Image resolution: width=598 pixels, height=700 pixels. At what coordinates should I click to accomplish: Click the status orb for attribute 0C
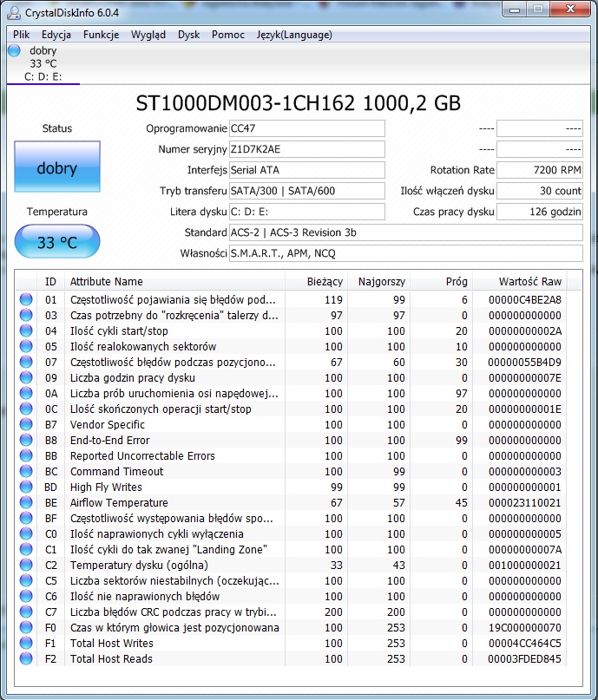(x=26, y=409)
